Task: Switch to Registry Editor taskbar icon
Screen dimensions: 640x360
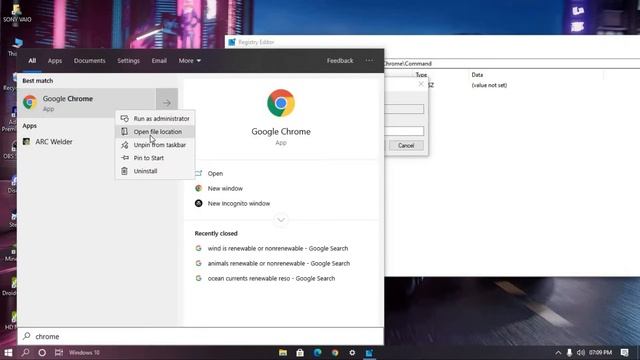Action: [x=369, y=353]
